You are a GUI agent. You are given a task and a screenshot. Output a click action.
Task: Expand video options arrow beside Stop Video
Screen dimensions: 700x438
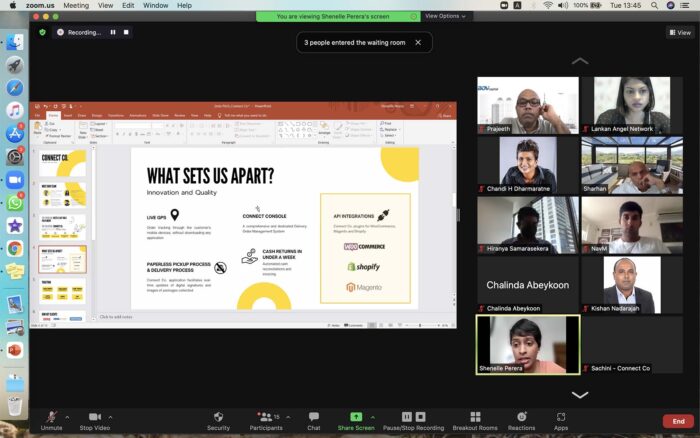pyautogui.click(x=111, y=416)
